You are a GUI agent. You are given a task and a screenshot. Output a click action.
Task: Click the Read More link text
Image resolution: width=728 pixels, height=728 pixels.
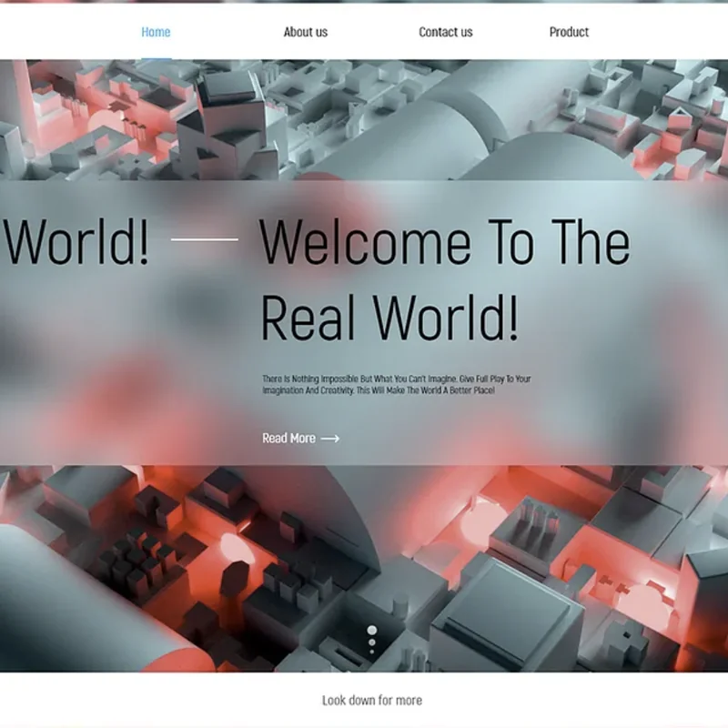tap(288, 439)
